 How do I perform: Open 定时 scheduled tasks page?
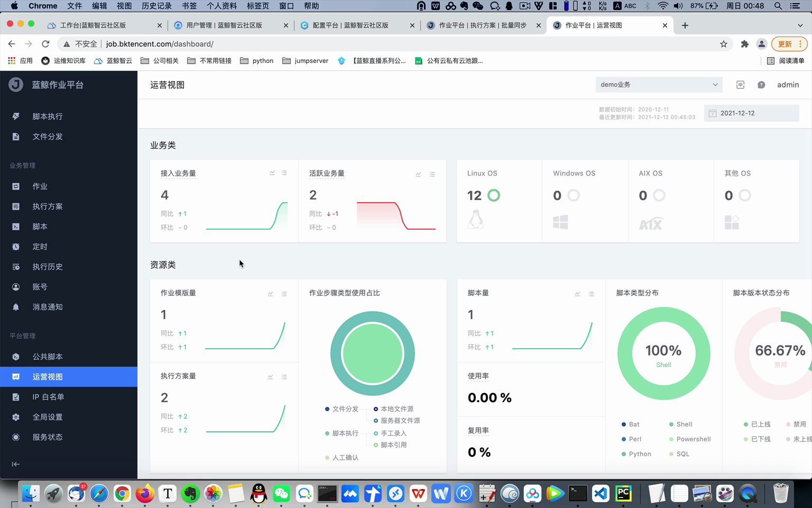[x=40, y=247]
